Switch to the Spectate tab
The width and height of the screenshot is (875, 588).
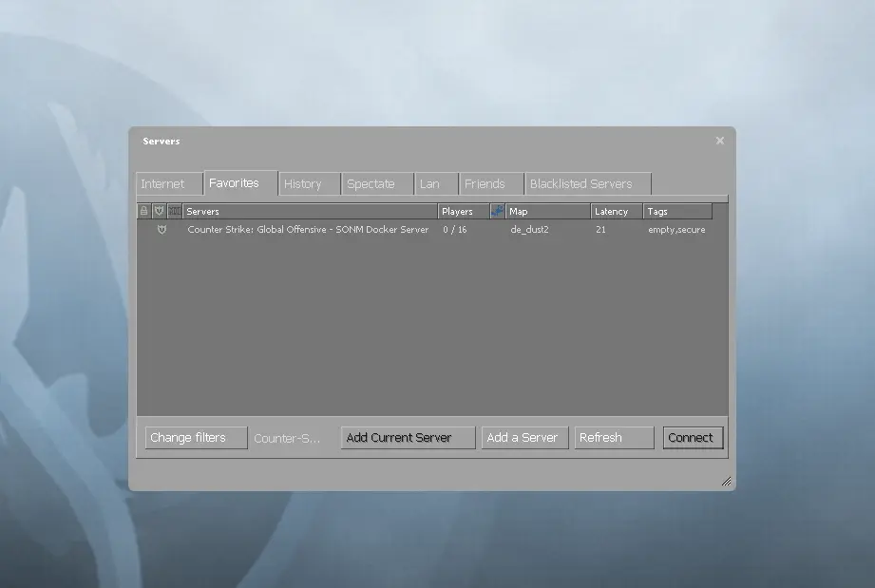(375, 182)
